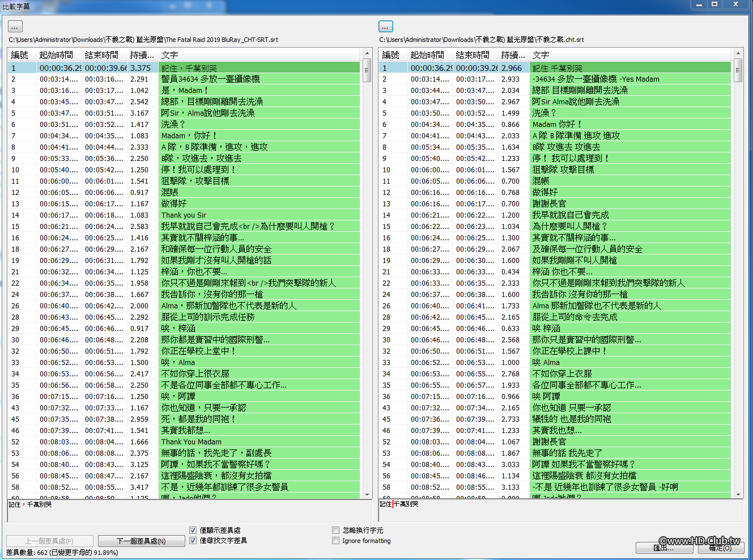Uncheck 僅尋找文字差異 option

point(193,540)
